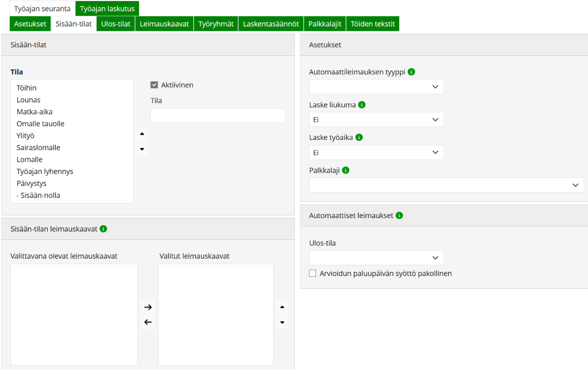This screenshot has width=588, height=370.
Task: Click info icon beside Laske työaika
Action: [x=359, y=137]
